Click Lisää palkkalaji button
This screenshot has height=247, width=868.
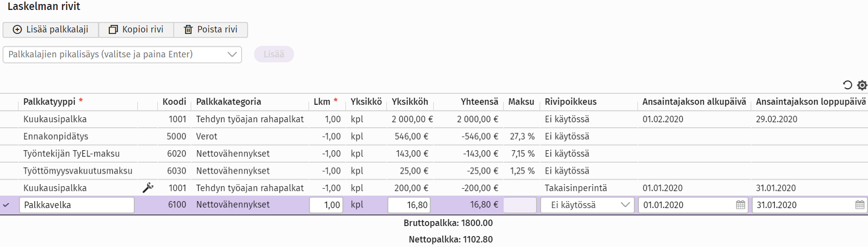pyautogui.click(x=50, y=29)
